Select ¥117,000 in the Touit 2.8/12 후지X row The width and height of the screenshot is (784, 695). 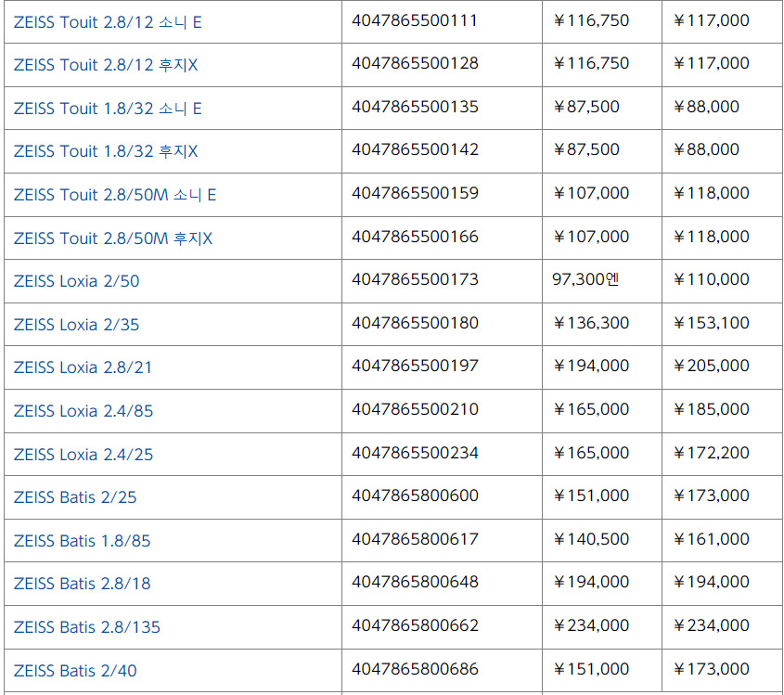click(x=711, y=63)
